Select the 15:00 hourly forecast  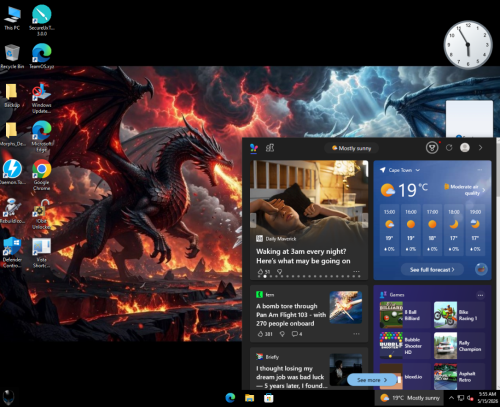[389, 230]
